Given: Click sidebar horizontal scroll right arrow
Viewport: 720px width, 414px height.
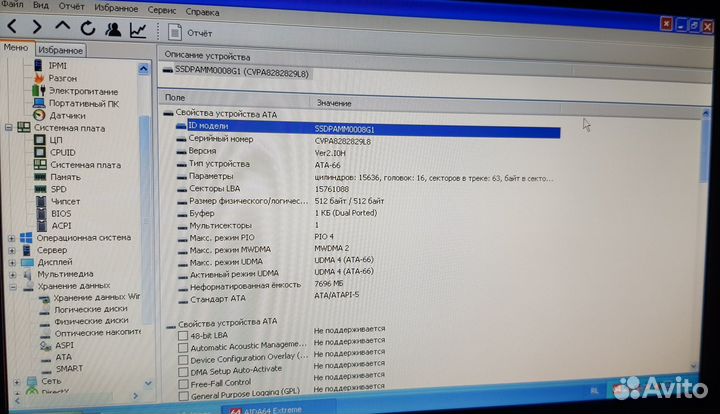Looking at the screenshot, I should click(135, 396).
